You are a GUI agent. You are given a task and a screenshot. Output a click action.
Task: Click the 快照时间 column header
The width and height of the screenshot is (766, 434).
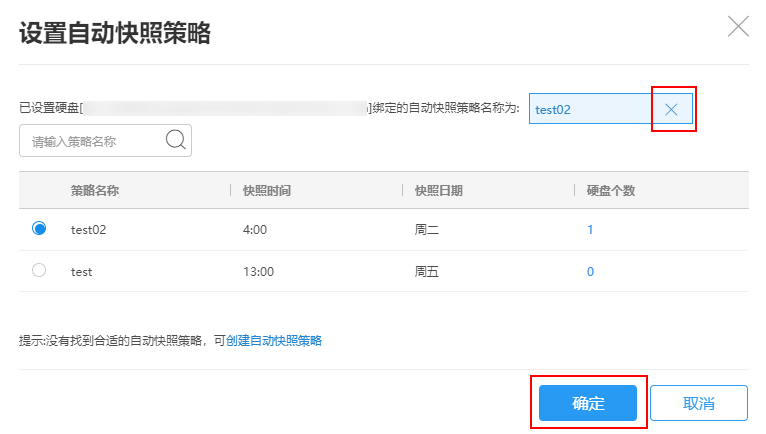(267, 191)
